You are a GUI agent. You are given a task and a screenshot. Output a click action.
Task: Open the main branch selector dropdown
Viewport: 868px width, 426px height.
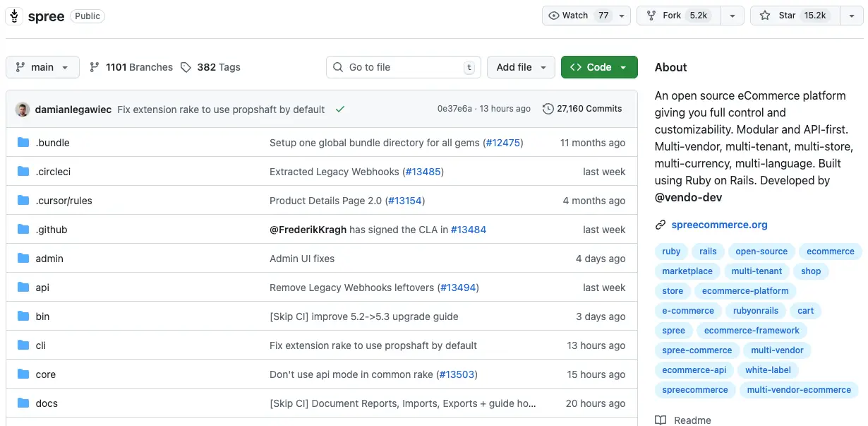click(42, 67)
